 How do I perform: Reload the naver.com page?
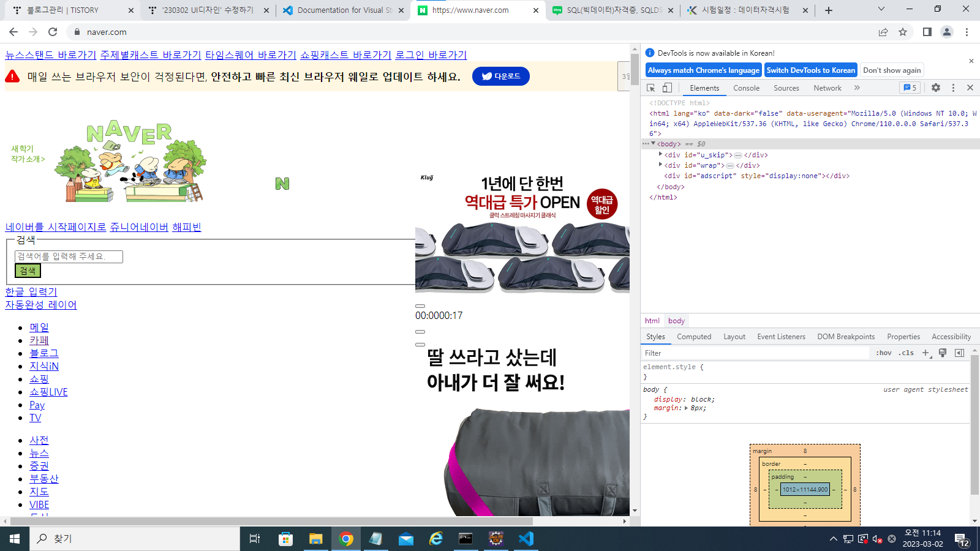[x=53, y=32]
